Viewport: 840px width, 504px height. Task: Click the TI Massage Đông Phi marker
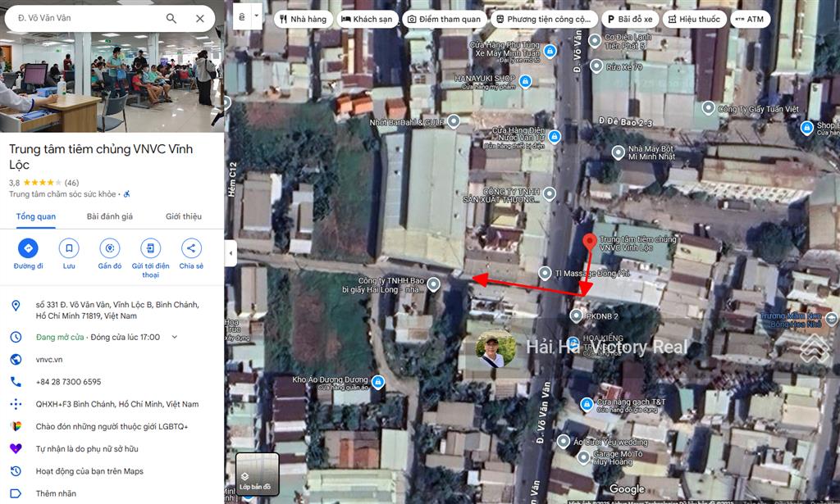coord(545,274)
